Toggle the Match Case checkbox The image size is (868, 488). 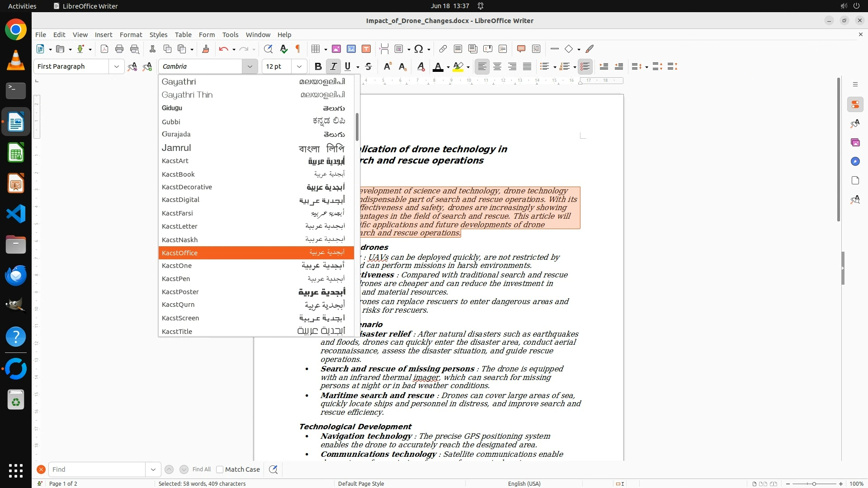(220, 469)
